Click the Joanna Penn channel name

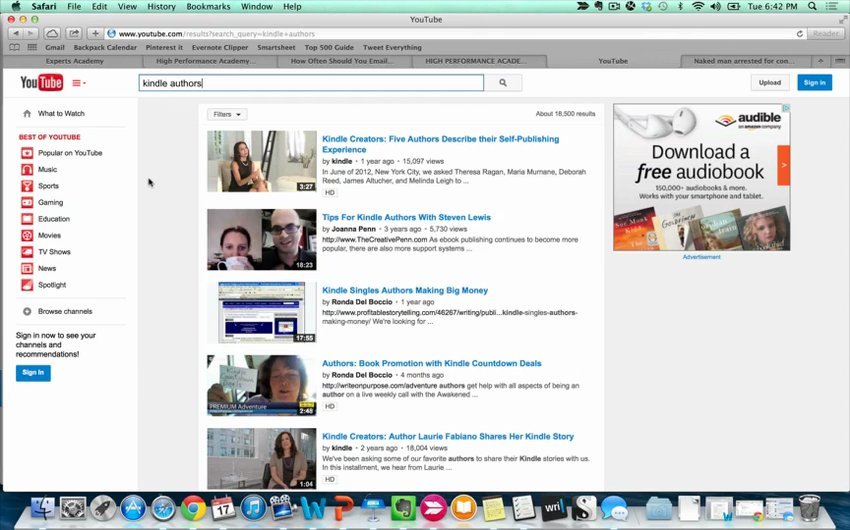point(353,229)
